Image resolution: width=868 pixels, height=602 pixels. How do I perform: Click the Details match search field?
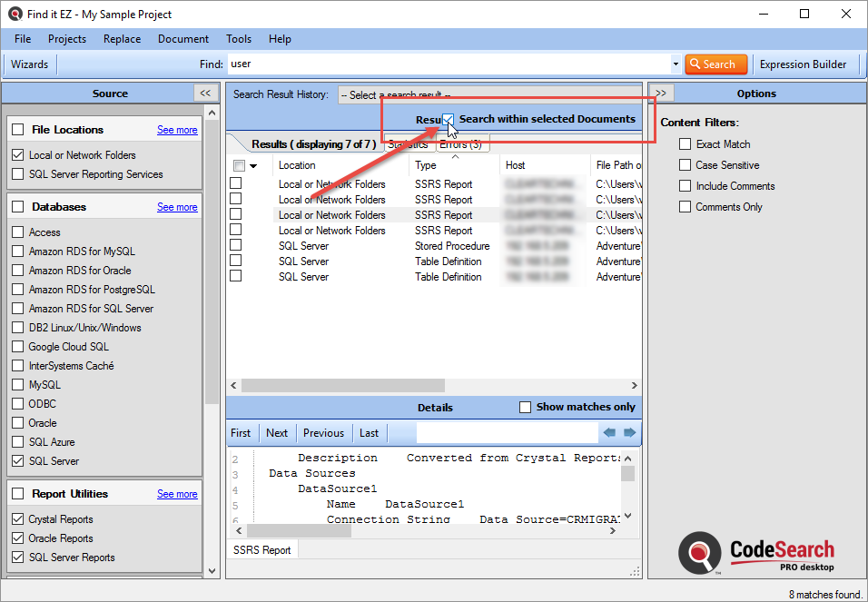pyautogui.click(x=507, y=432)
